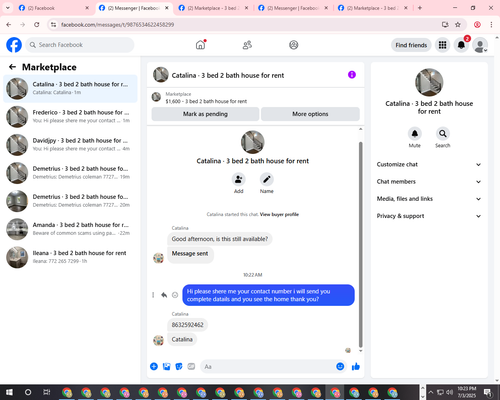Expand Media, files and links section
This screenshot has height=400, width=500.
429,199
